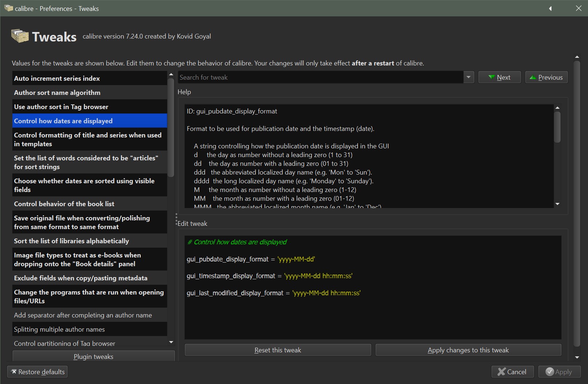Screen dimensions: 588x384
Task: Open Plugin tweaks
Action: [x=94, y=356]
